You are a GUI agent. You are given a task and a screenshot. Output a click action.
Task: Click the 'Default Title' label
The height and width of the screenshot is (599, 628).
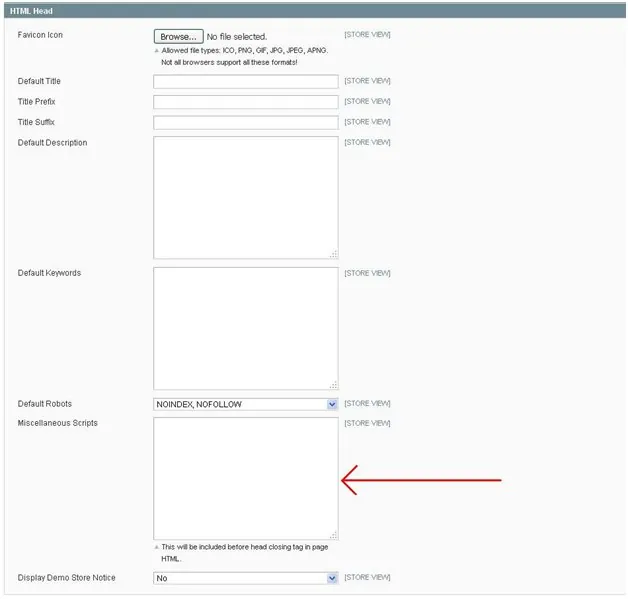click(x=39, y=81)
